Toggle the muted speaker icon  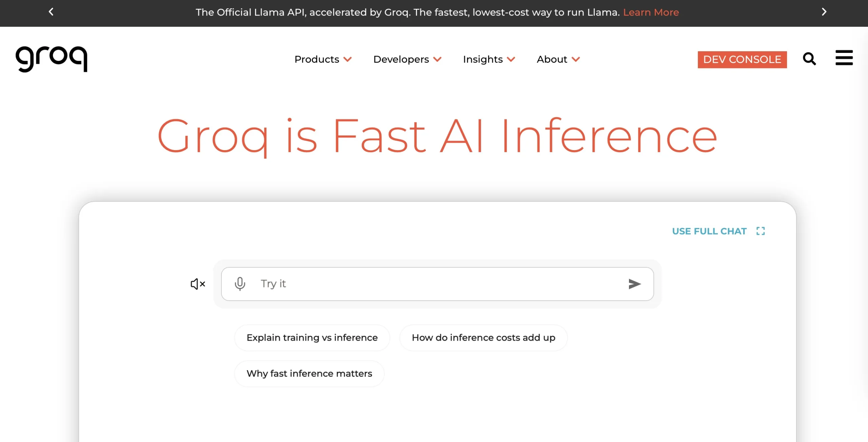click(198, 284)
